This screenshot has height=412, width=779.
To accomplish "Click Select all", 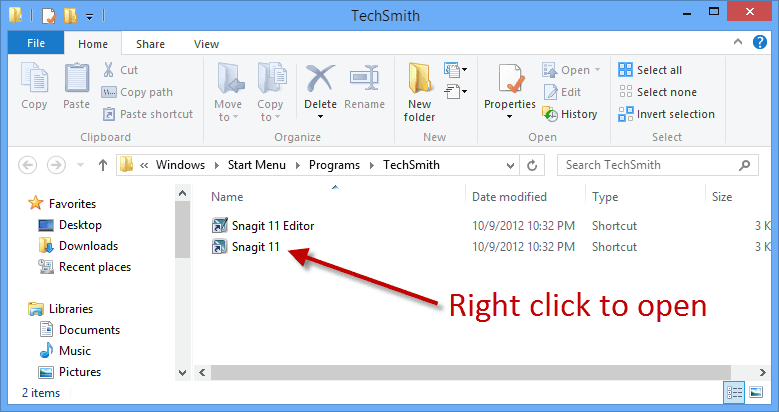I will coord(650,70).
